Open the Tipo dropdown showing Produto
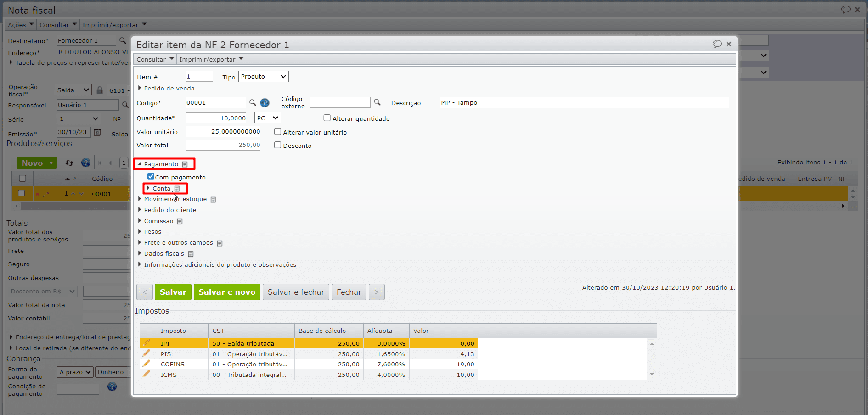Viewport: 868px width, 415px height. pyautogui.click(x=264, y=77)
